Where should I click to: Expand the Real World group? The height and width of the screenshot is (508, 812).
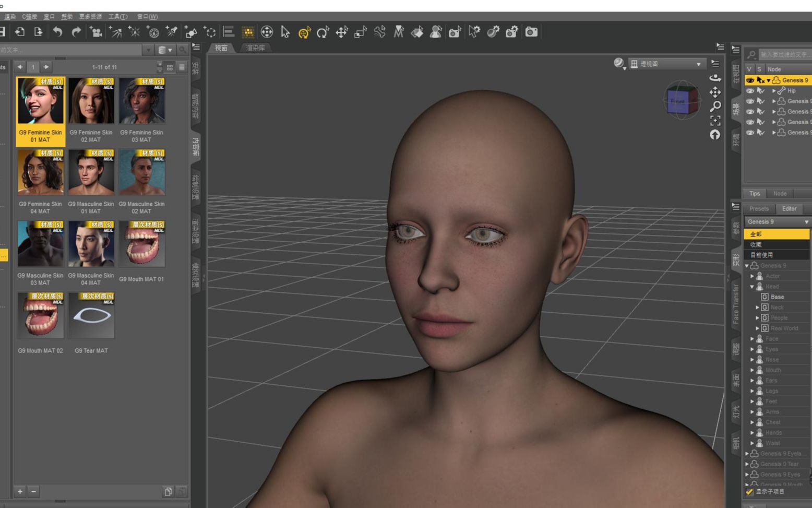pyautogui.click(x=757, y=328)
